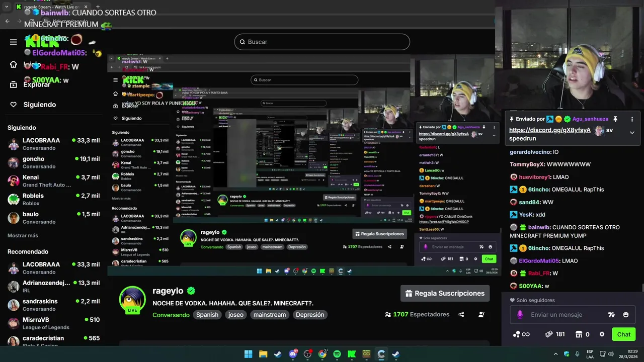Open Google Chrome from taskbar

pyautogui.click(x=323, y=354)
